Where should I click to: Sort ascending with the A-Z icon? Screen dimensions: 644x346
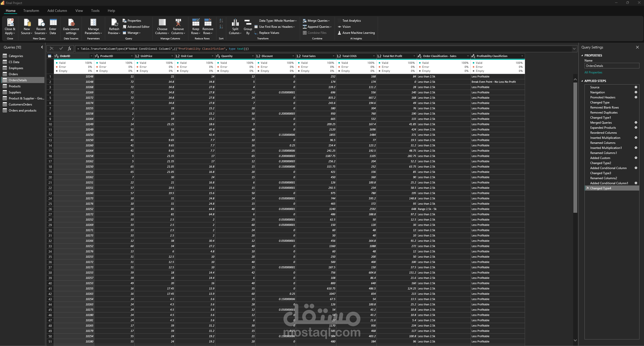coord(221,21)
